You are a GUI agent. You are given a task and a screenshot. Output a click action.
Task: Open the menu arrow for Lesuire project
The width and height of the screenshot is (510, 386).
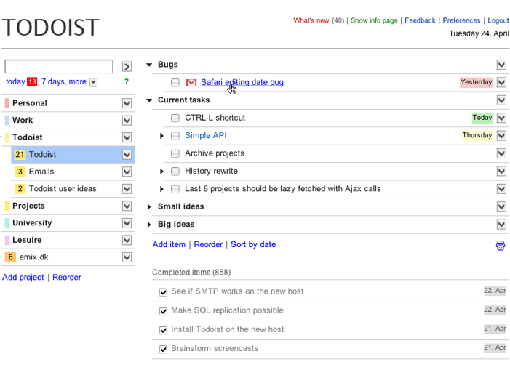click(x=127, y=240)
